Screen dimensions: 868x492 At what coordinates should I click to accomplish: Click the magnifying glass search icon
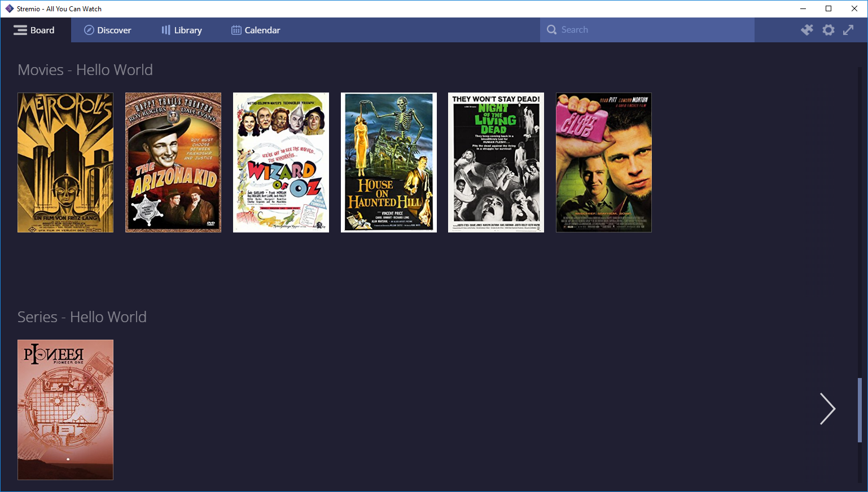551,30
